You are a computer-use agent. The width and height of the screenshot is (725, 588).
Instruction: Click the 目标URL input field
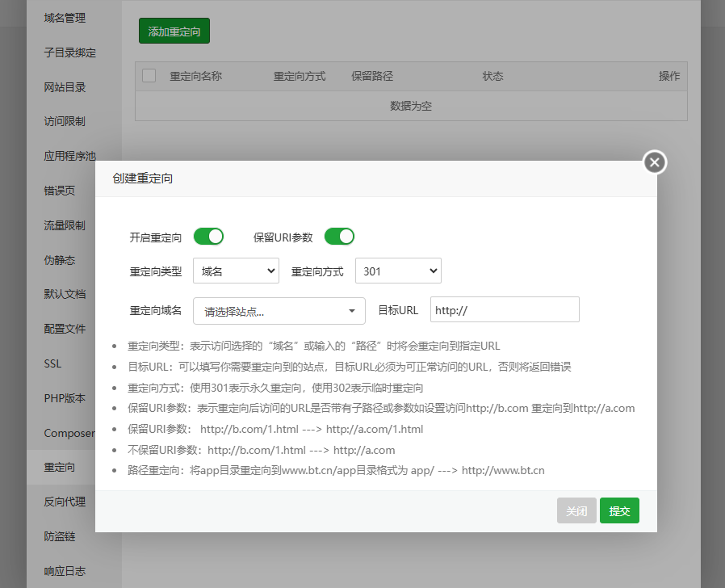coord(505,309)
